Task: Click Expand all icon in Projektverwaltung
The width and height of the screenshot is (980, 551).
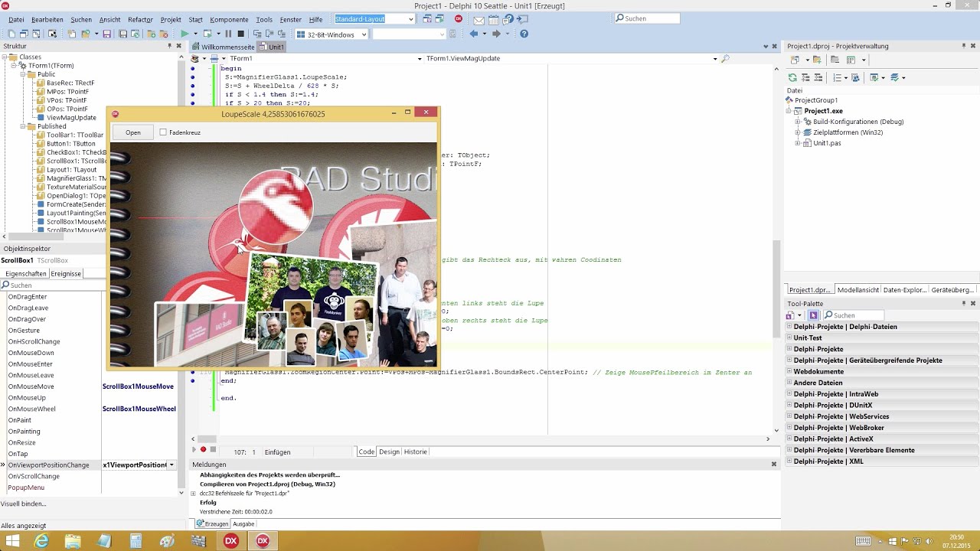Action: pos(805,77)
